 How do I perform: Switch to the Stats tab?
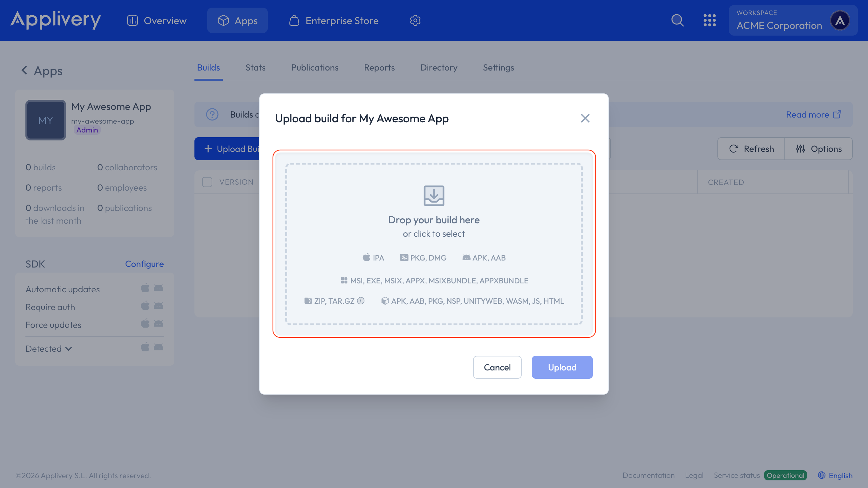255,67
